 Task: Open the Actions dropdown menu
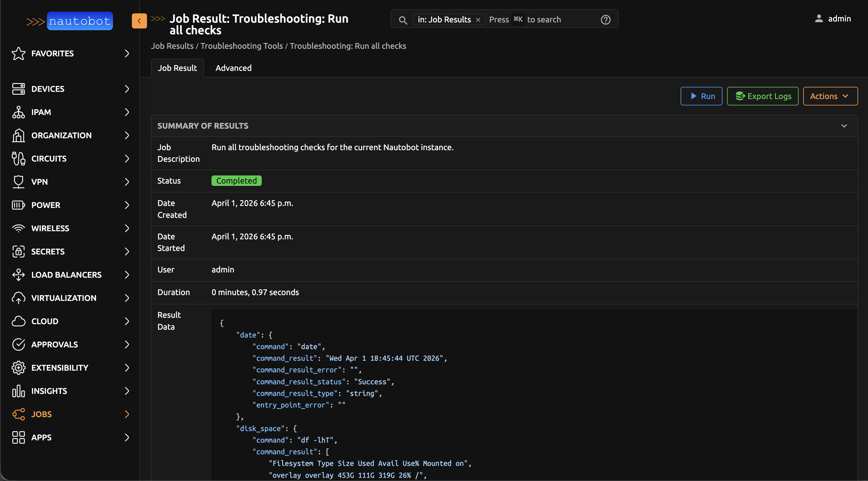(x=830, y=96)
